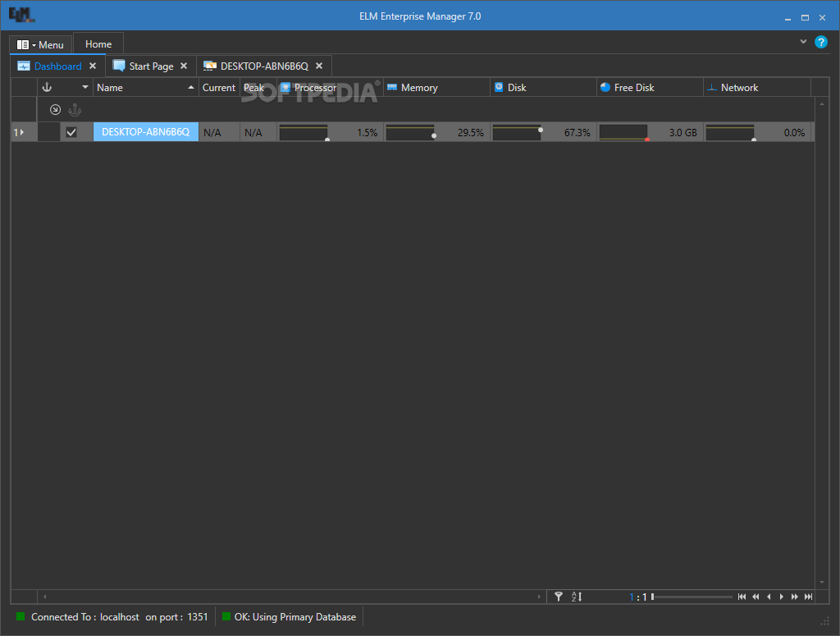
Task: Click the A-Z sort icon
Action: (577, 597)
